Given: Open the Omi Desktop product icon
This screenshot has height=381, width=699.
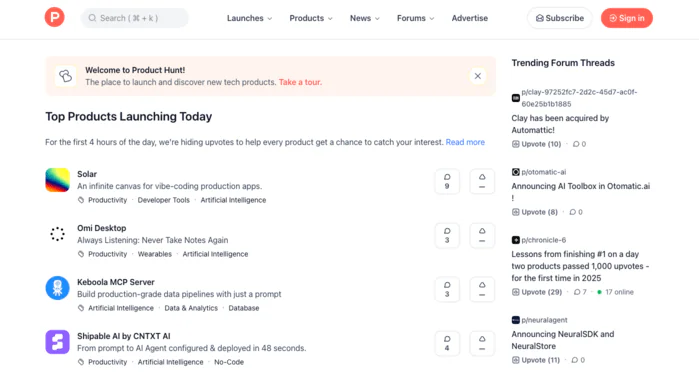Looking at the screenshot, I should (58, 234).
